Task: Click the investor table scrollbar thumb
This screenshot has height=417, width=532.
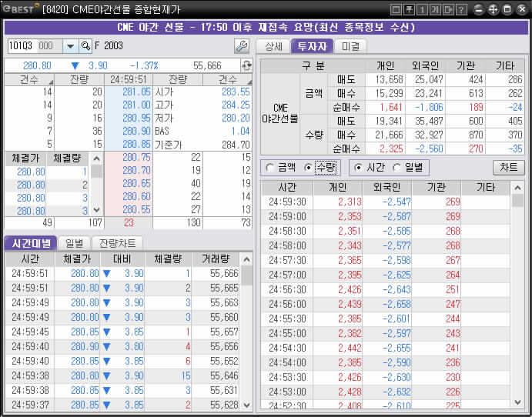Action: pyautogui.click(x=517, y=200)
